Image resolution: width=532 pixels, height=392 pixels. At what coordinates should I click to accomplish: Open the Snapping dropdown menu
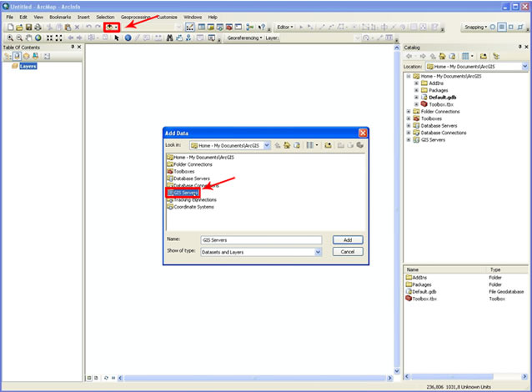tap(475, 28)
